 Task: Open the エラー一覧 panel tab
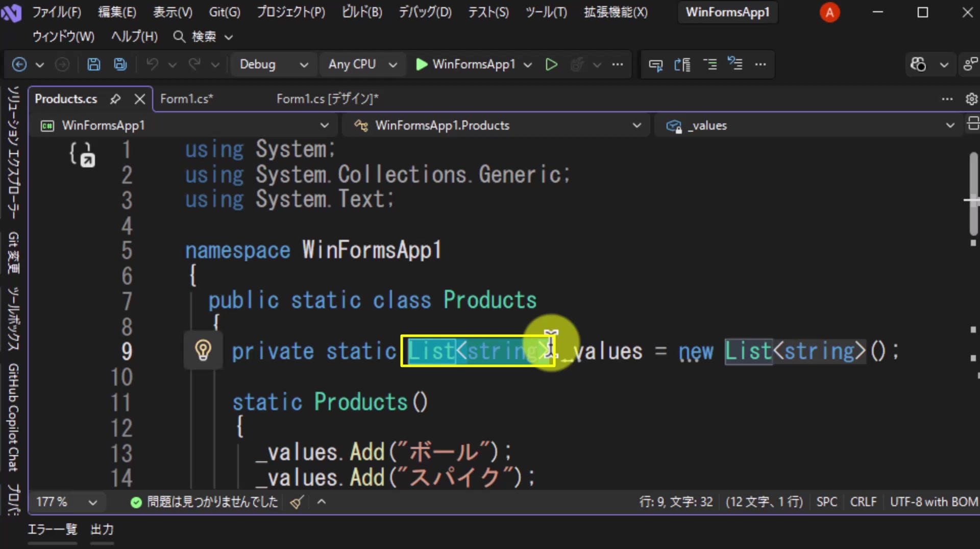coord(52,530)
